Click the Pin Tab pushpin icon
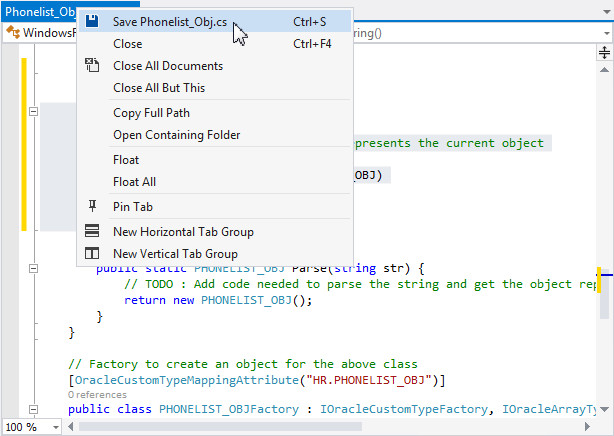 [x=92, y=206]
